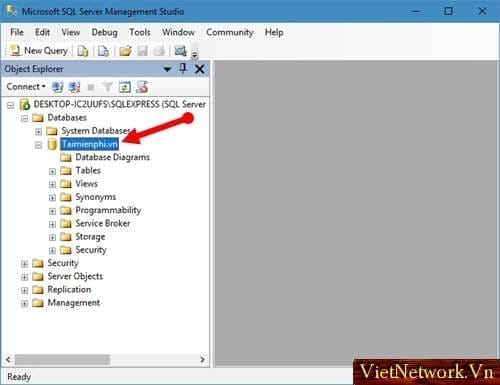The width and height of the screenshot is (500, 385).
Task: Click the Tables folder icon
Action: 66,171
